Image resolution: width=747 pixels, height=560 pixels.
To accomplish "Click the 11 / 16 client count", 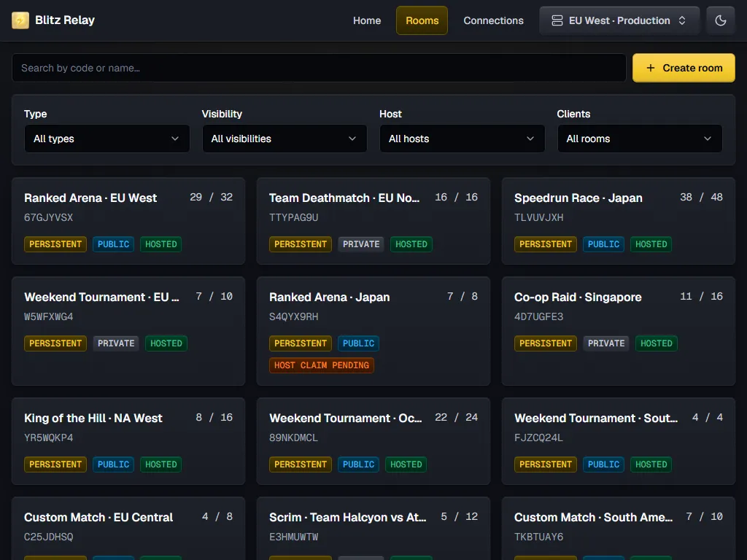I will pyautogui.click(x=701, y=296).
